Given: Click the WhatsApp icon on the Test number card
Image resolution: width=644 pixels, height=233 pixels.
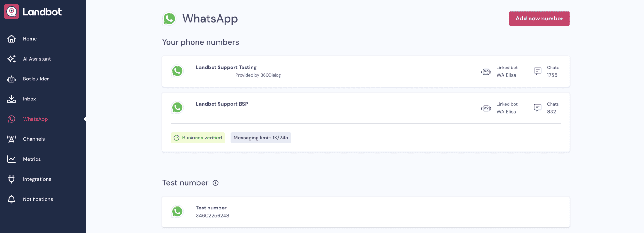Looking at the screenshot, I should (x=177, y=212).
